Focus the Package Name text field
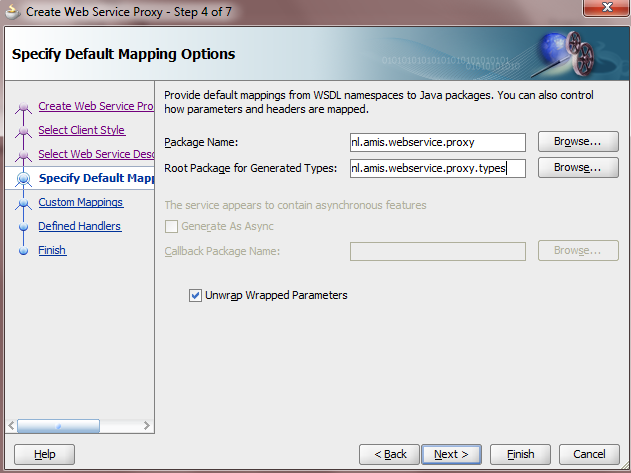The height and width of the screenshot is (473, 631). click(437, 142)
